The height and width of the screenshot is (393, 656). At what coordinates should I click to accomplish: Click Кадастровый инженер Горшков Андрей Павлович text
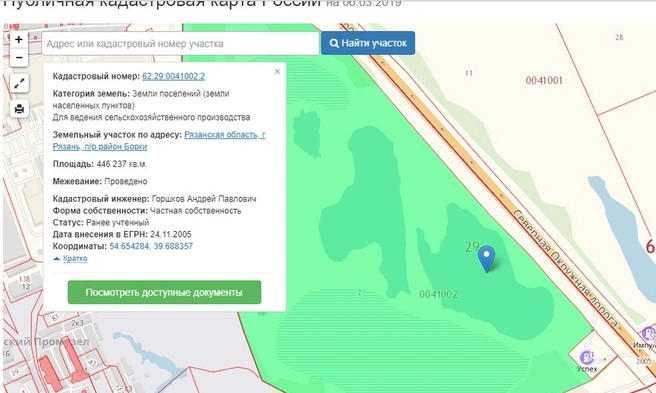click(154, 199)
